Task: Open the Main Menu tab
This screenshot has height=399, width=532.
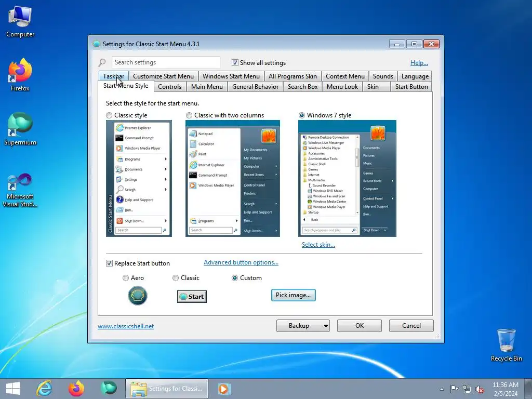Action: click(x=207, y=87)
